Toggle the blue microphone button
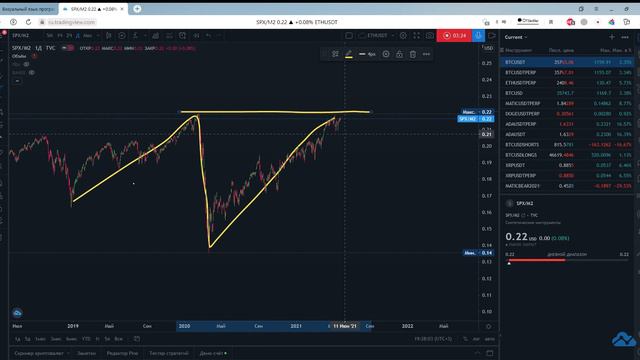The width and height of the screenshot is (640, 360). [478, 36]
